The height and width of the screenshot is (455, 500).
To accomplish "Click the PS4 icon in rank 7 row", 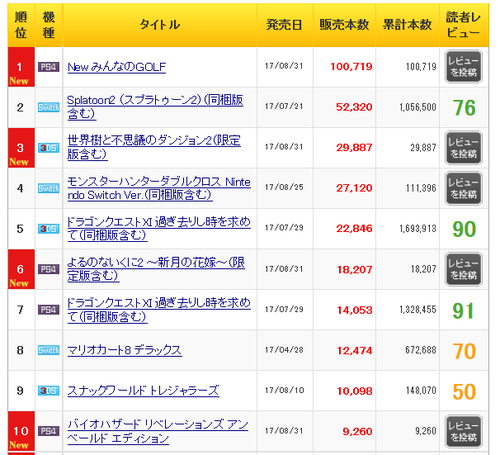I will click(49, 310).
